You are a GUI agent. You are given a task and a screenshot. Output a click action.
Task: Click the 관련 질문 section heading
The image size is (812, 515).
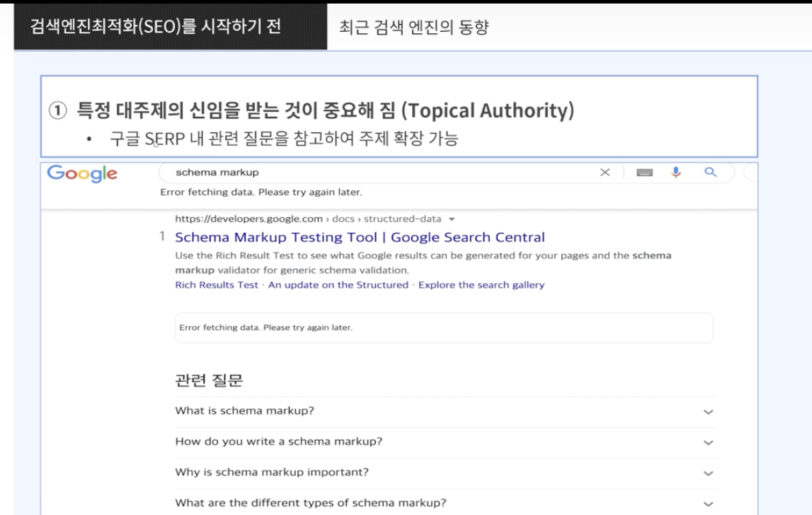209,381
